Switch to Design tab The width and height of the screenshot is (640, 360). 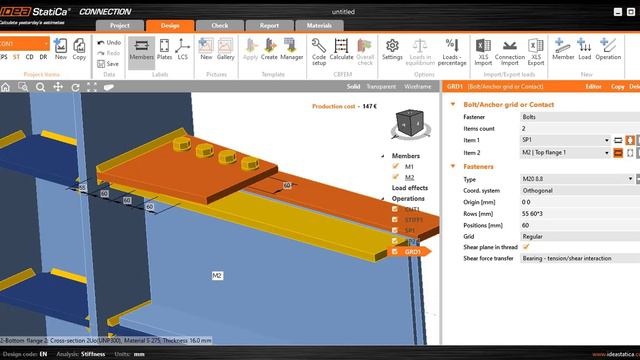[170, 25]
